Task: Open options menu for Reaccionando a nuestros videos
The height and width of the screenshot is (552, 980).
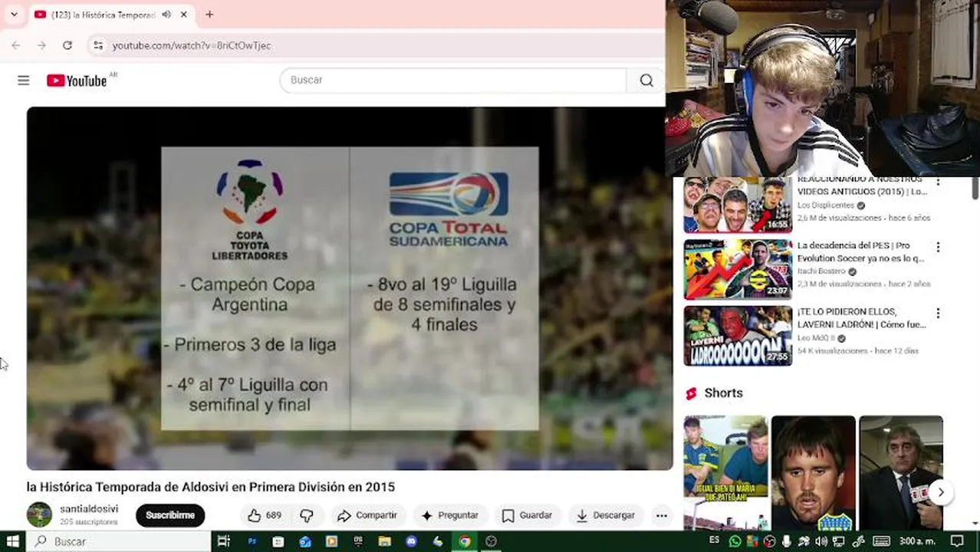Action: [x=937, y=182]
